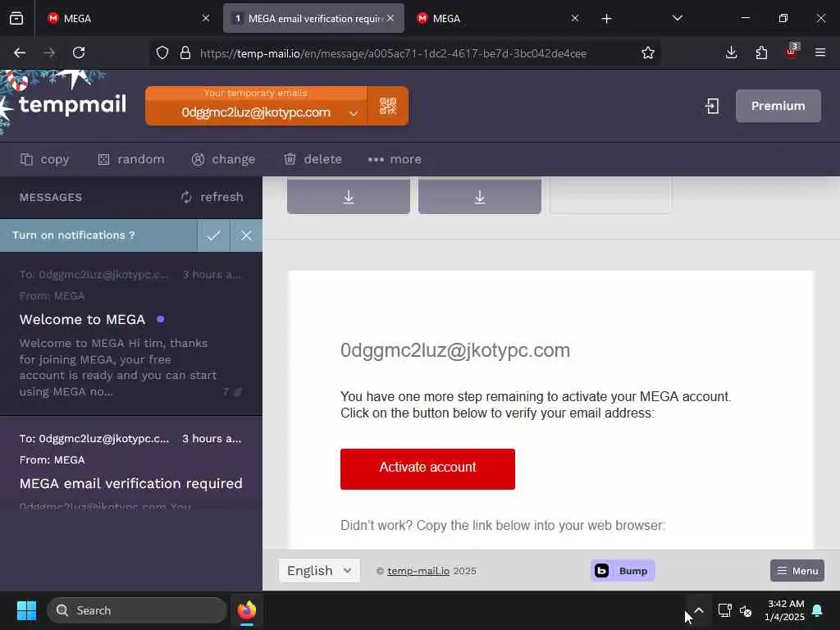Refresh the messages list

(212, 197)
